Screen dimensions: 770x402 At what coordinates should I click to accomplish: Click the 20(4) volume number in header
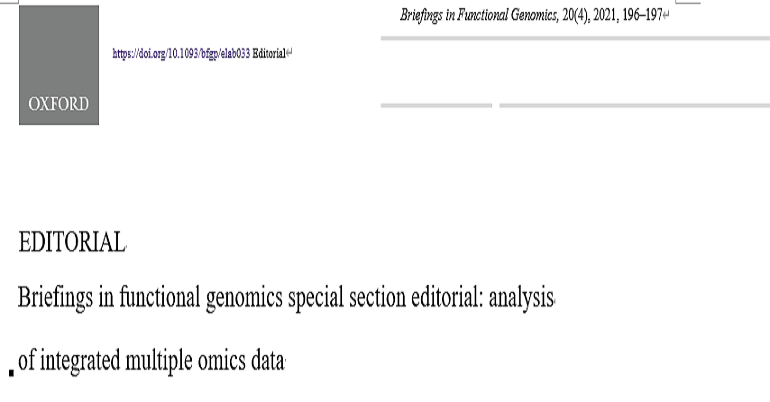(575, 15)
